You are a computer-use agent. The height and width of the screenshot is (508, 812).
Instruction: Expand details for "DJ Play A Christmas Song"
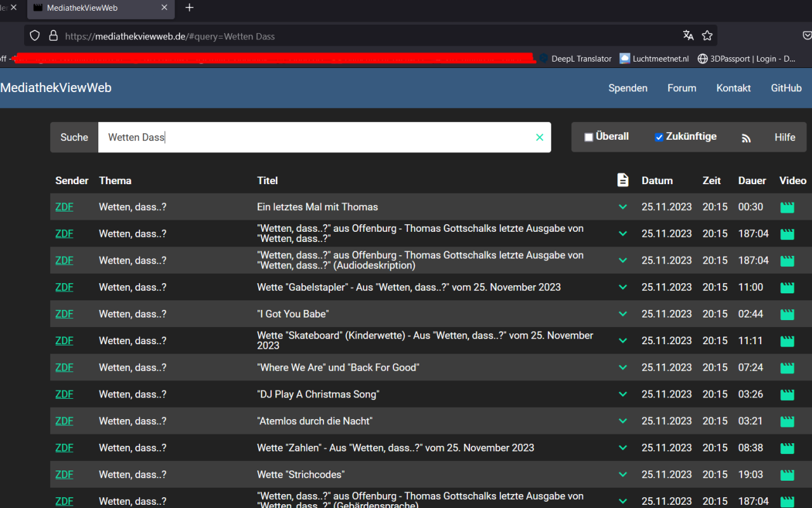pyautogui.click(x=622, y=394)
